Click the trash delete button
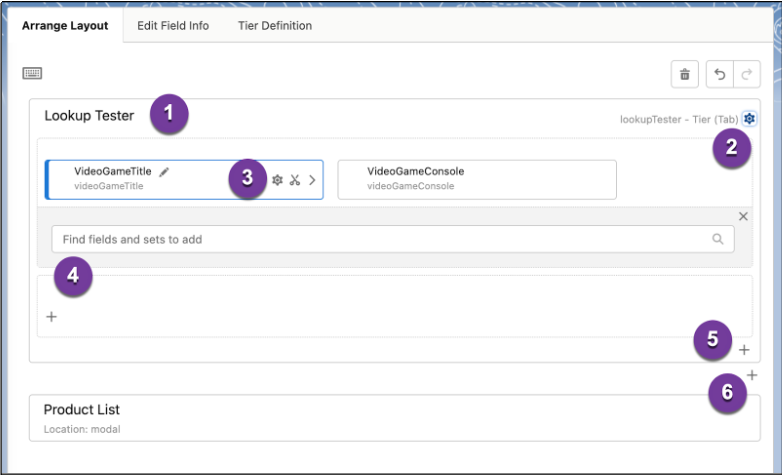This screenshot has height=475, width=782. pos(685,74)
